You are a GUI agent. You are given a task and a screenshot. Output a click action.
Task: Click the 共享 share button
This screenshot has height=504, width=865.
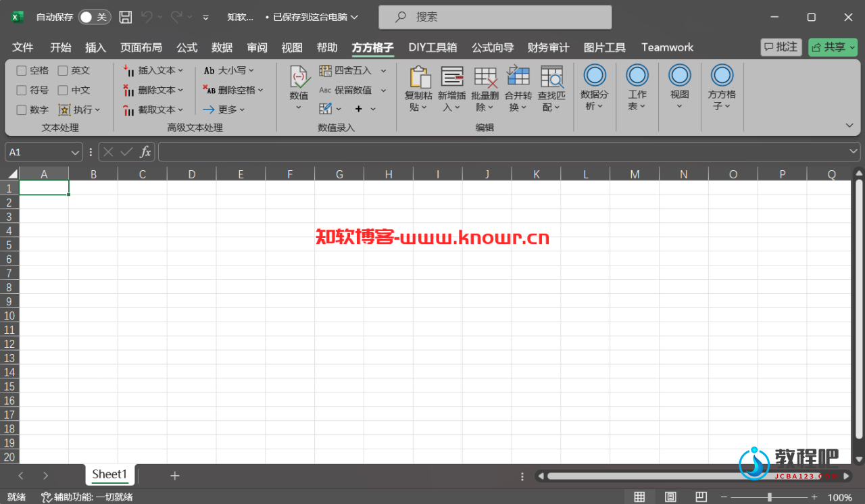[833, 47]
